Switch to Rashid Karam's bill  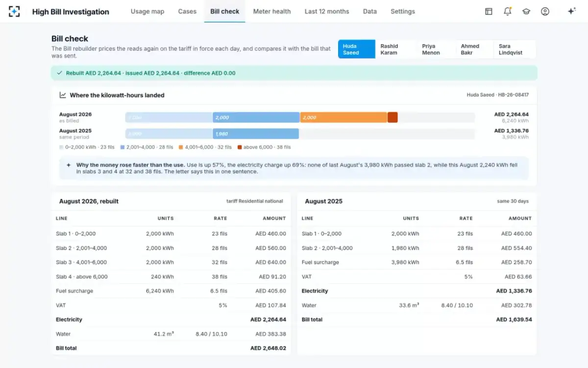396,49
